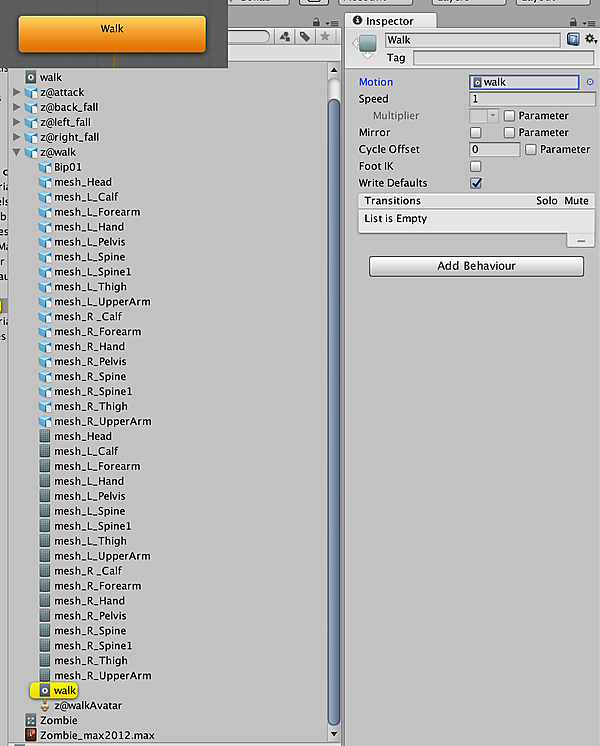Select mesh_L_Calf prefab cube icon
Screen dimensions: 600x746
[45, 197]
